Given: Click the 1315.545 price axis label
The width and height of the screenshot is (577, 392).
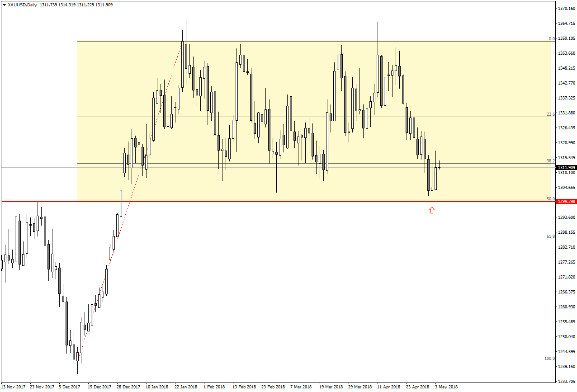Looking at the screenshot, I should coord(567,158).
